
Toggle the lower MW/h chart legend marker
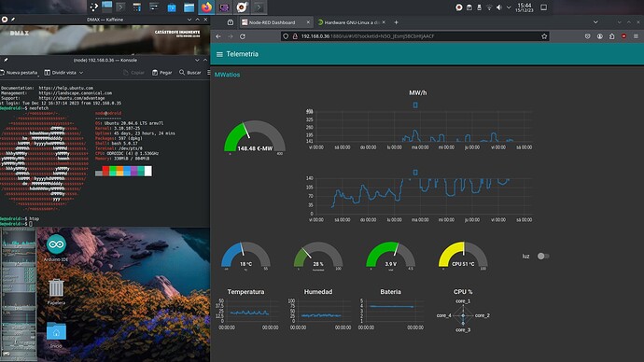415,173
